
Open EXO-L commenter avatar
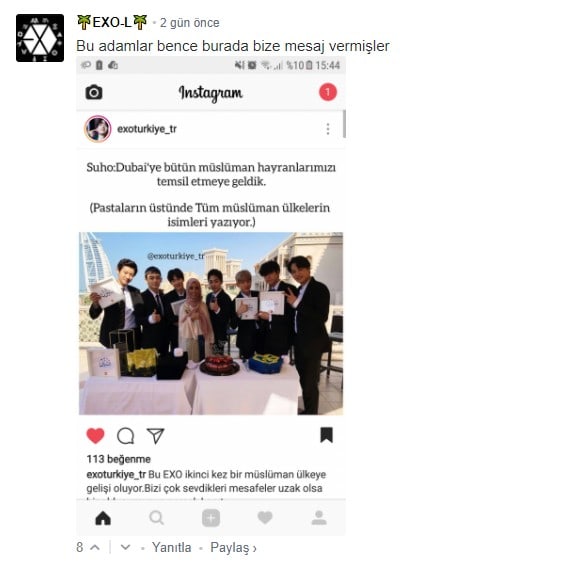coord(40,38)
